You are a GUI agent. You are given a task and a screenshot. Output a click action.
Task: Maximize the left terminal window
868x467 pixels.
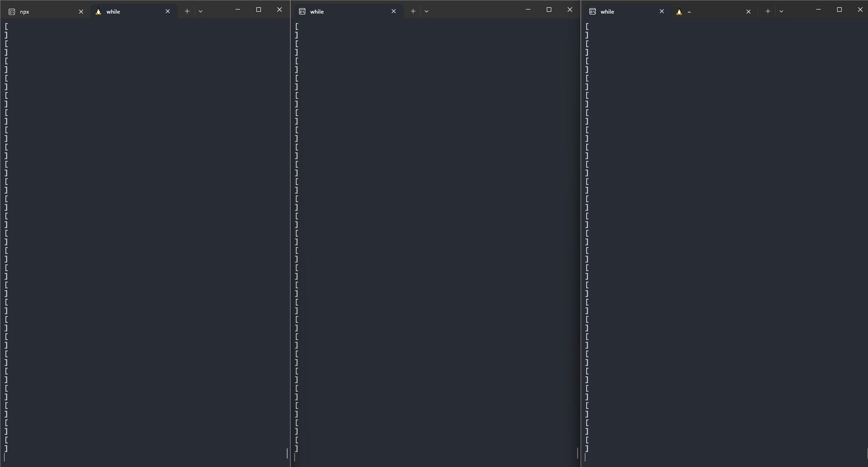tap(259, 10)
